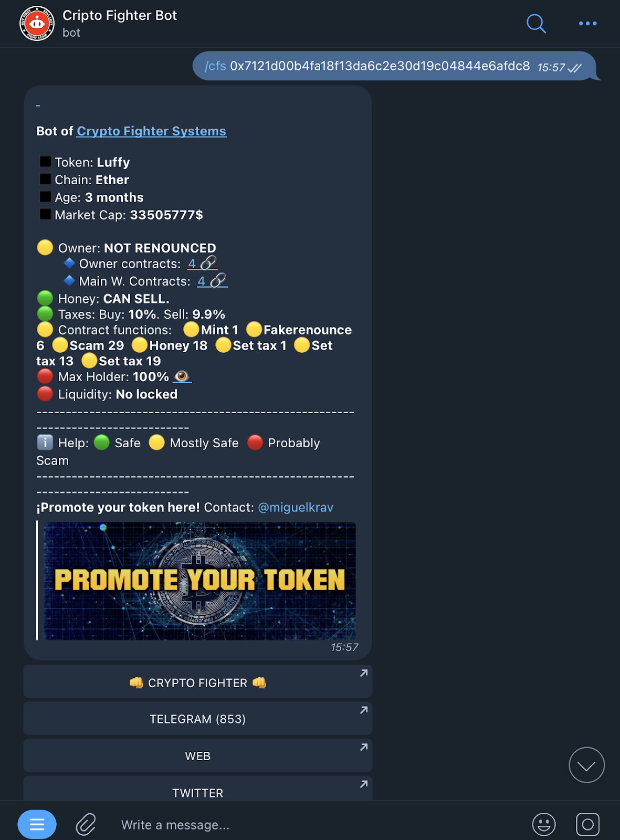Open the Owner contracts chain link

(203, 264)
